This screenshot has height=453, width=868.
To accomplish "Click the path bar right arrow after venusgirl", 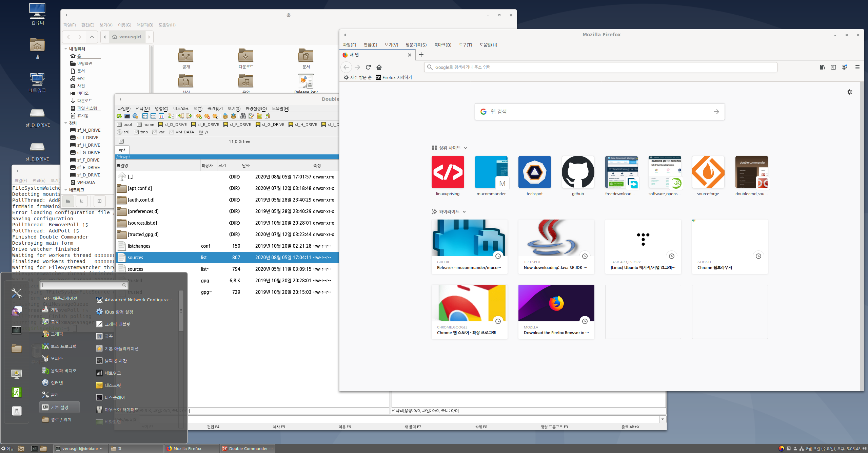I will coord(149,37).
